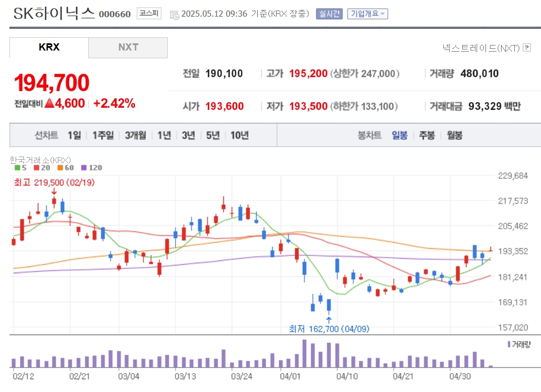Click the high price value 195,200
The height and width of the screenshot is (392, 541).
pos(308,73)
